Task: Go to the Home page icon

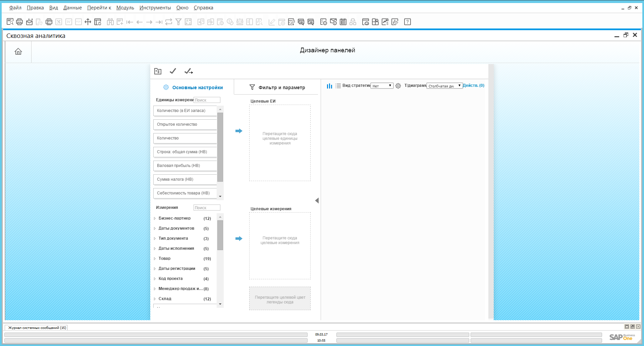Action: pyautogui.click(x=18, y=51)
